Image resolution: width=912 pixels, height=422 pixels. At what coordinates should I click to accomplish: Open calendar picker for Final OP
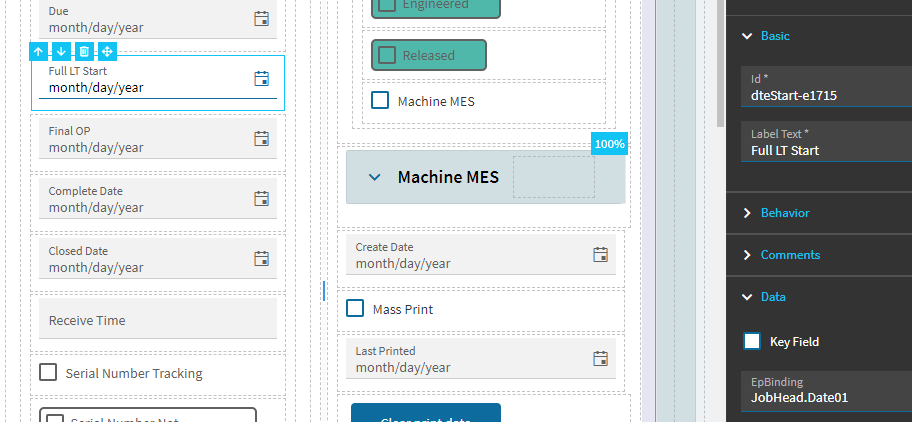pos(261,138)
